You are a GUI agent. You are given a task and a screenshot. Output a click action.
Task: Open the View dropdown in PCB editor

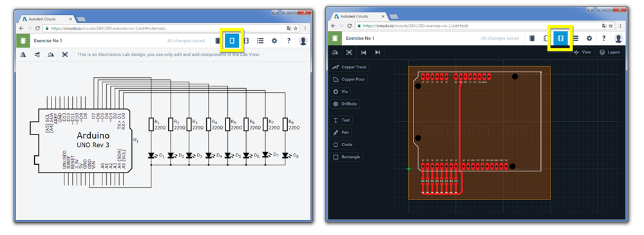tap(582, 52)
